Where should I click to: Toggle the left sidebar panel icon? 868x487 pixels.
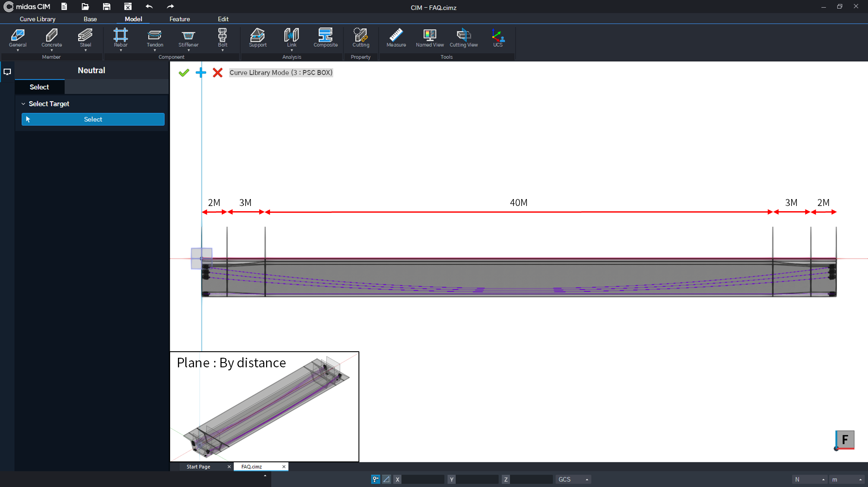point(7,72)
